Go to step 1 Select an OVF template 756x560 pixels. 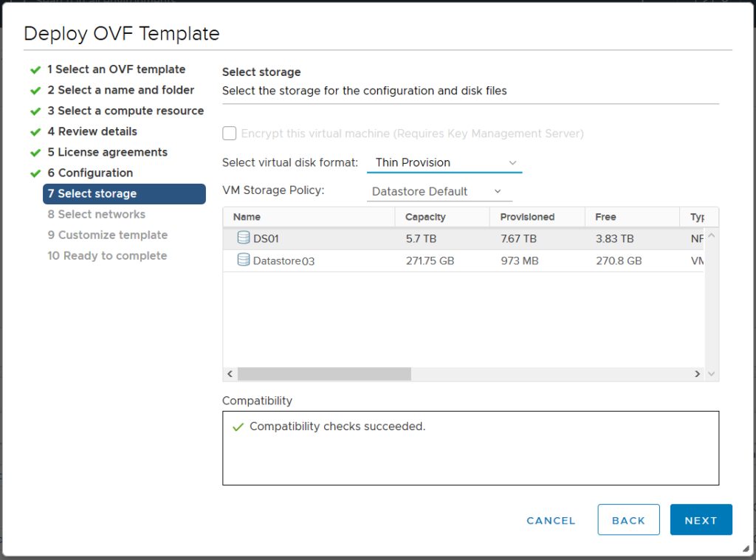pyautogui.click(x=116, y=69)
